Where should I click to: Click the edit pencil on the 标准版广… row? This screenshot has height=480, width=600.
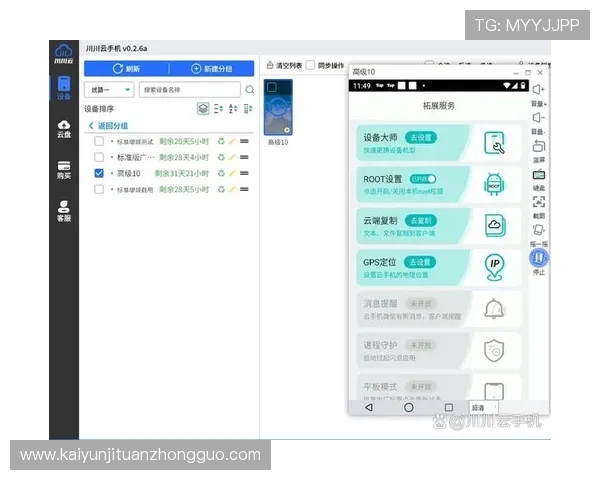pos(232,157)
